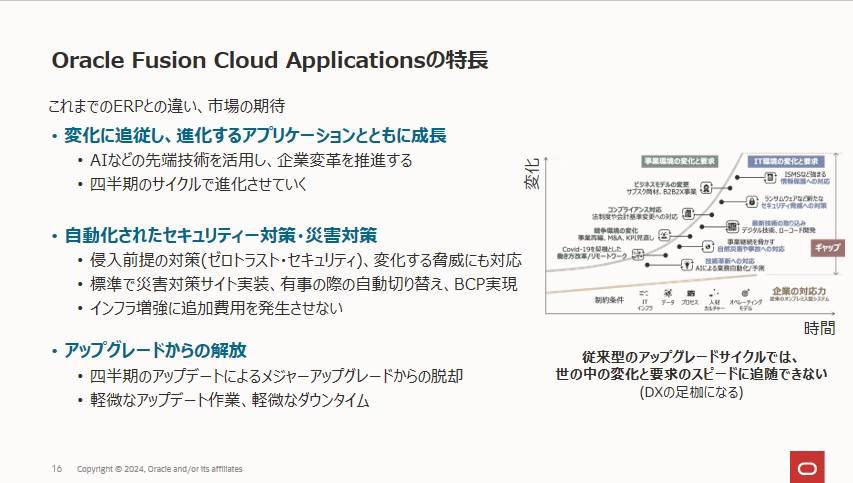Click bullet インフラ増強に追加費用を発生させない

(x=217, y=308)
